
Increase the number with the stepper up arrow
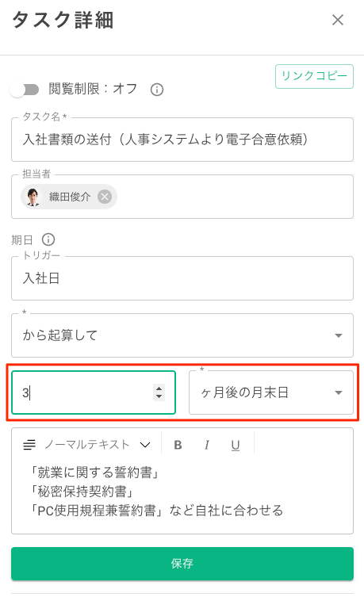(159, 389)
